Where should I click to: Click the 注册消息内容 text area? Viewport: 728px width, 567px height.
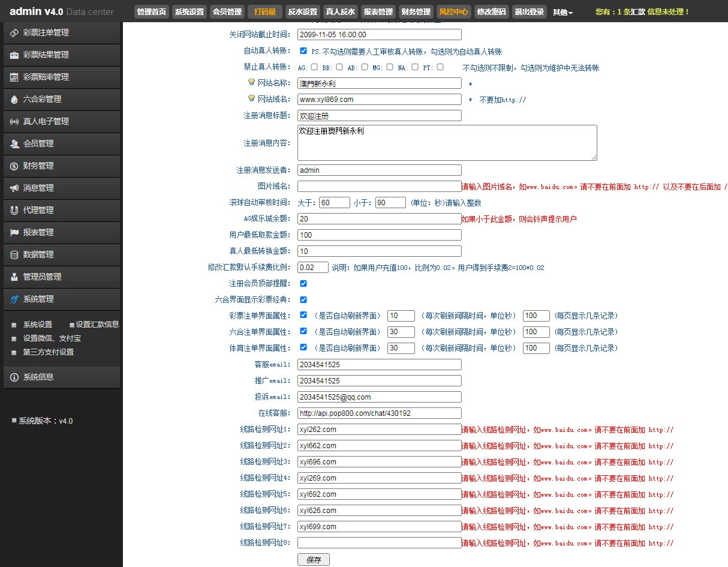[x=447, y=142]
